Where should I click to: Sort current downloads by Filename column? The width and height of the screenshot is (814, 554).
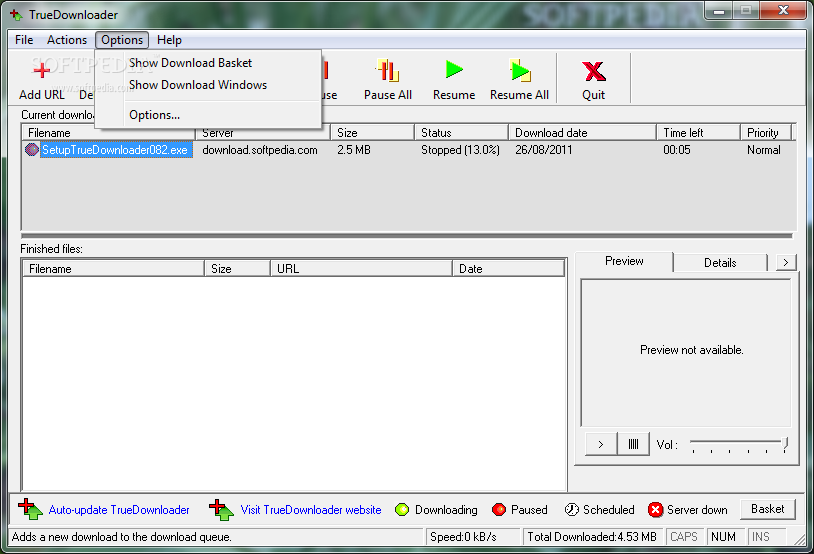pyautogui.click(x=108, y=133)
